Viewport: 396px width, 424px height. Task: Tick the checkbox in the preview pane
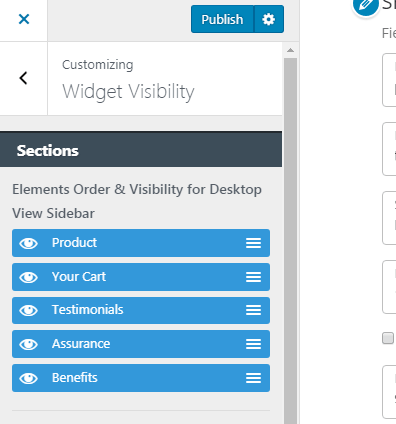(388, 338)
